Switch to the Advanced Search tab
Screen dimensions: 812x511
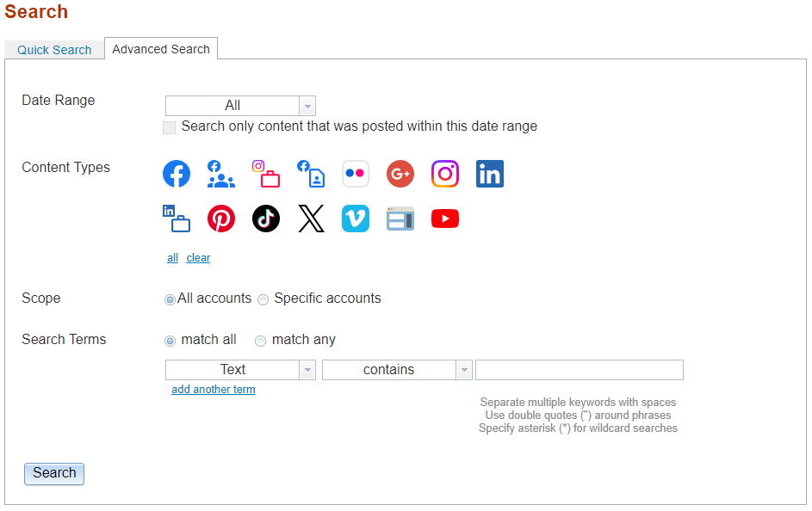161,49
